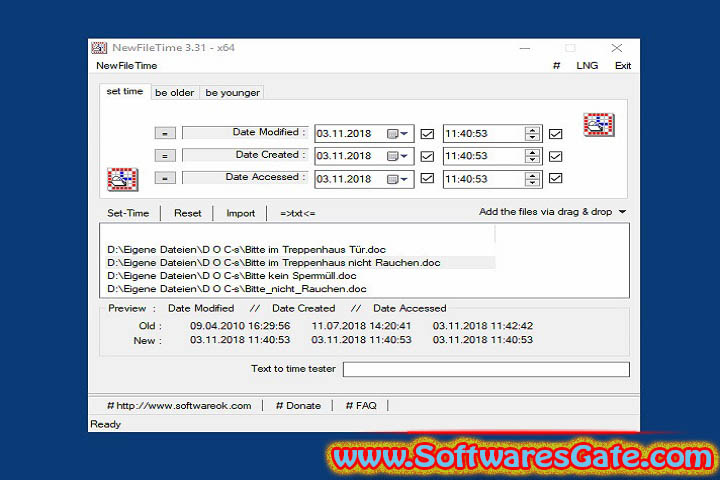Expand the 'Add the files via drag & drop' menu
This screenshot has width=720, height=480.
622,212
